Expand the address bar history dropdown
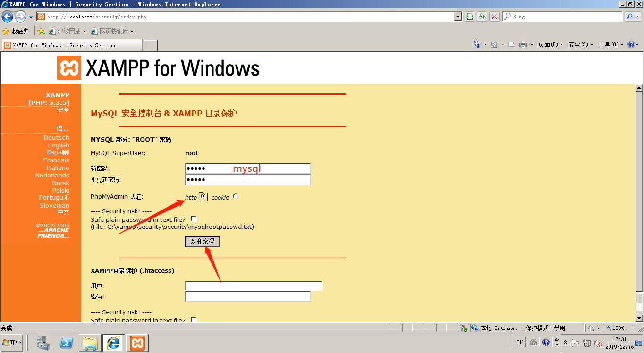Viewport: 644px width, 353px height. click(458, 17)
